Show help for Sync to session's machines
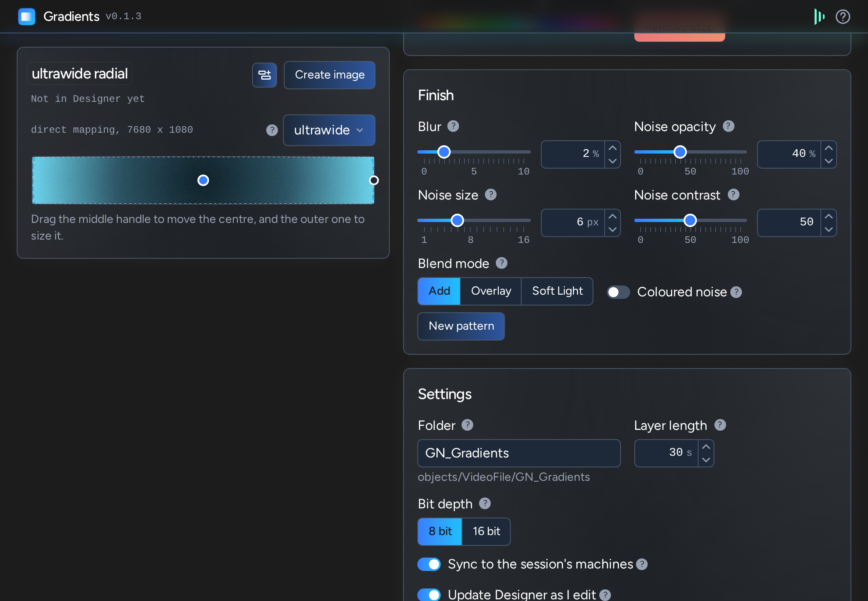The image size is (868, 601). (x=642, y=564)
